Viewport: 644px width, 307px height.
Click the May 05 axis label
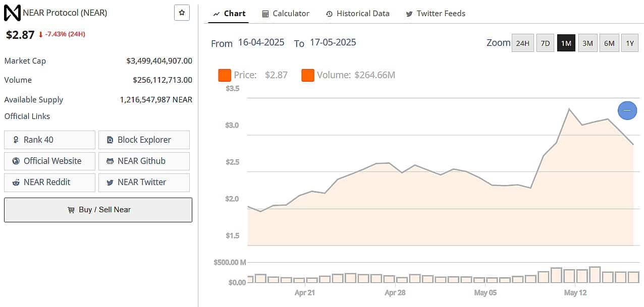(x=486, y=292)
